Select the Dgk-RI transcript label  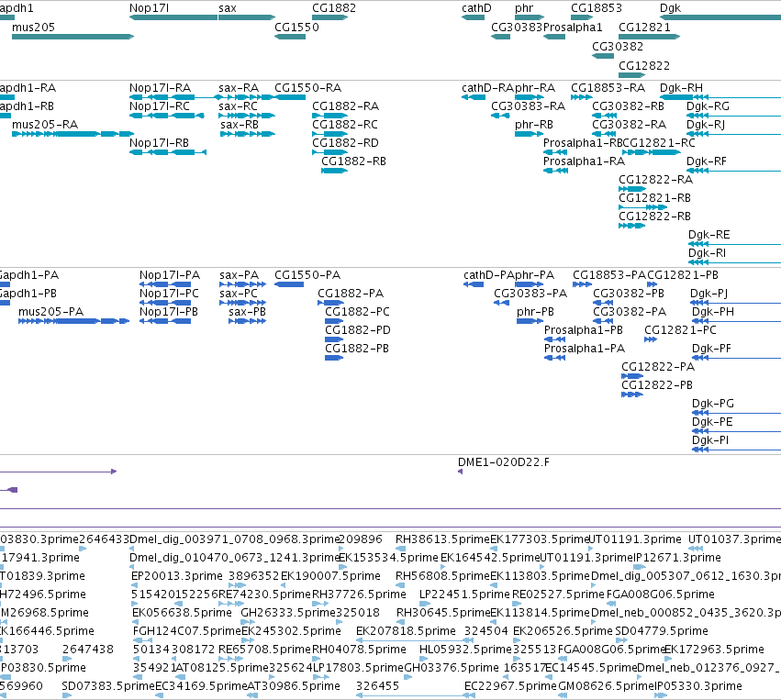pos(707,253)
